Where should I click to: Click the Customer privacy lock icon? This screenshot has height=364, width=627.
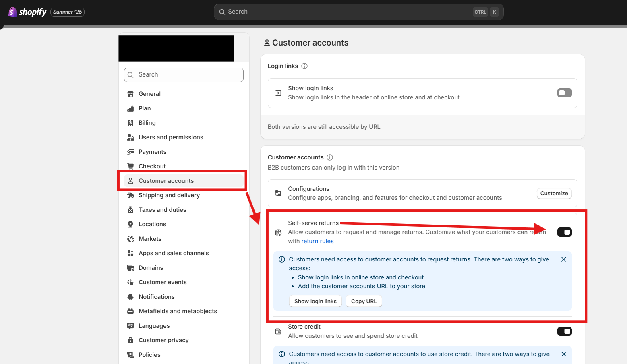point(130,340)
